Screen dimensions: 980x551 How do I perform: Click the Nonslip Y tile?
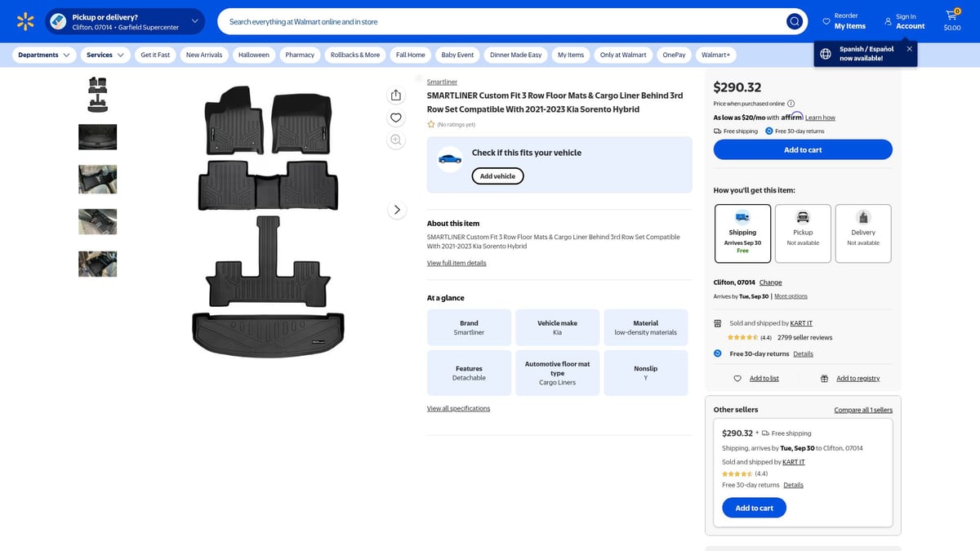645,373
